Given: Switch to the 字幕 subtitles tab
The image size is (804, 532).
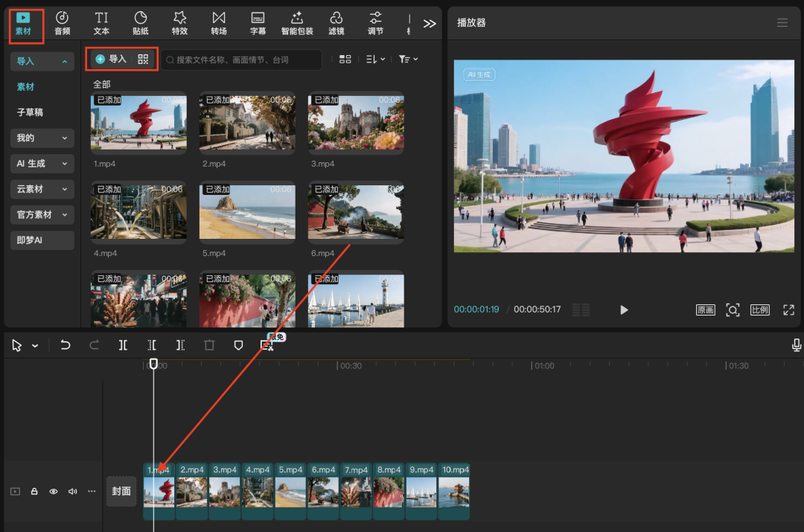Looking at the screenshot, I should click(x=258, y=23).
